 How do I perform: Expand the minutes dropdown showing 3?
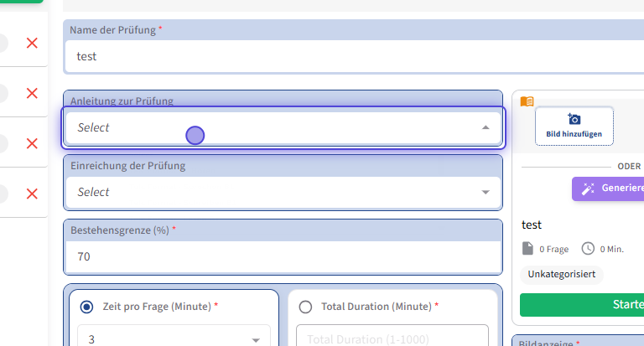click(x=256, y=339)
